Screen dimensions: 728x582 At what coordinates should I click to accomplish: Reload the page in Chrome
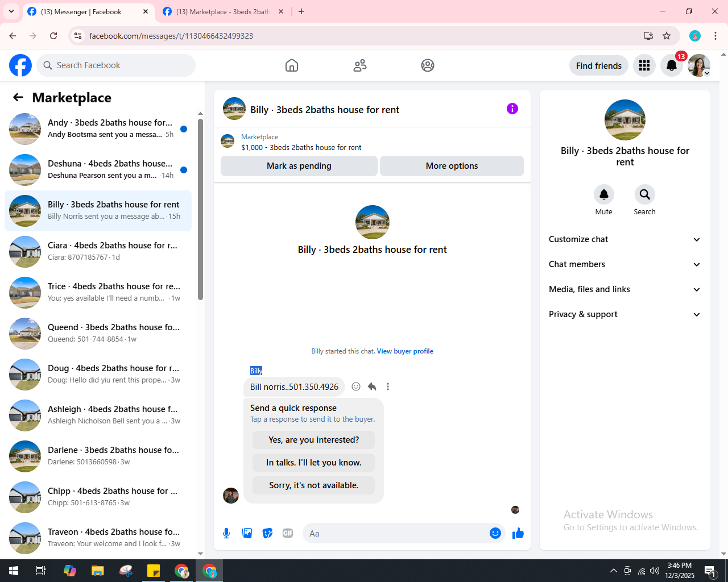tap(53, 36)
